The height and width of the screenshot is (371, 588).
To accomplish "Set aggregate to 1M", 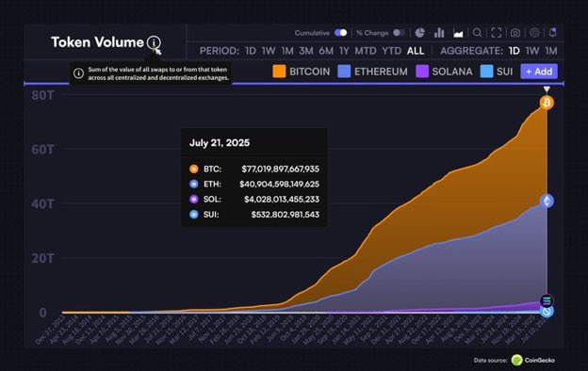I will pos(551,51).
